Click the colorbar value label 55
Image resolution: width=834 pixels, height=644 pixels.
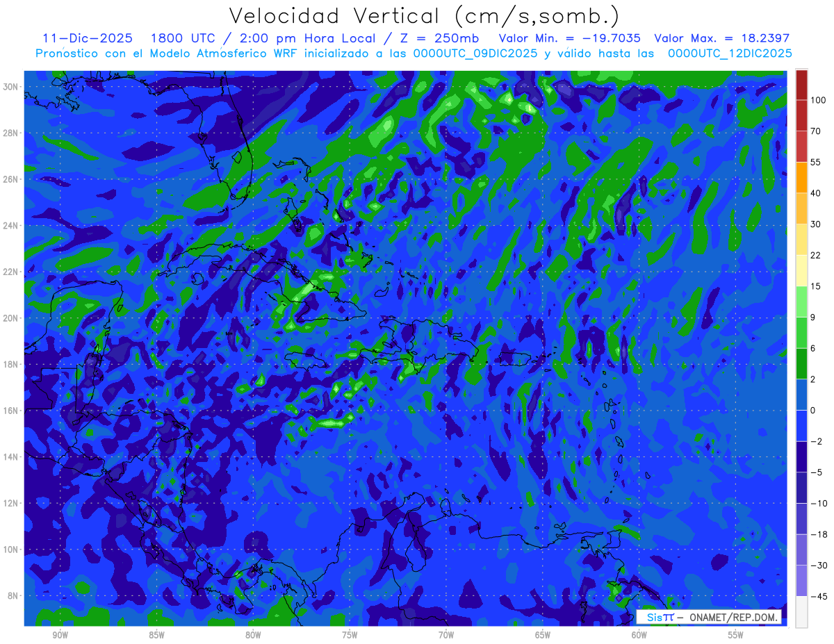[816, 163]
